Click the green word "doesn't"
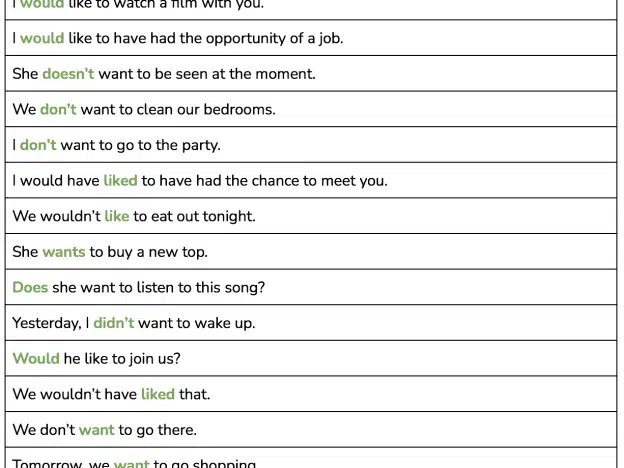The image size is (624, 468). (68, 74)
